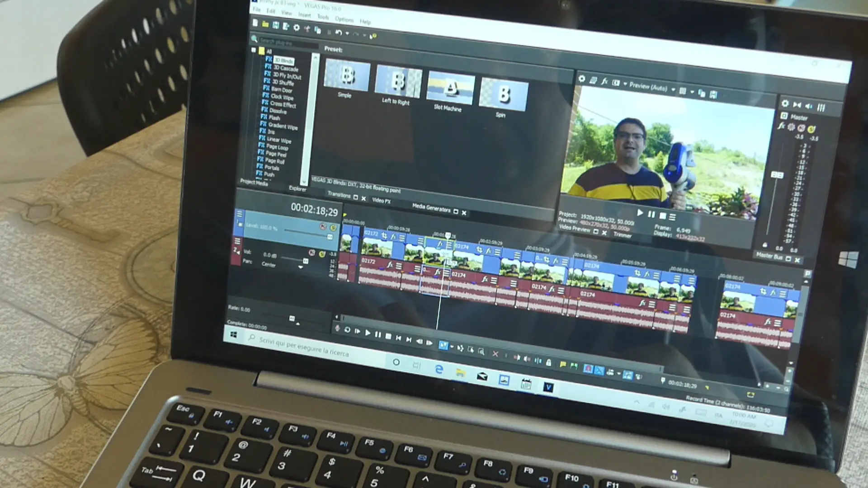Screen dimensions: 868x488
Task: Mute the video track 1
Action: pos(323,226)
